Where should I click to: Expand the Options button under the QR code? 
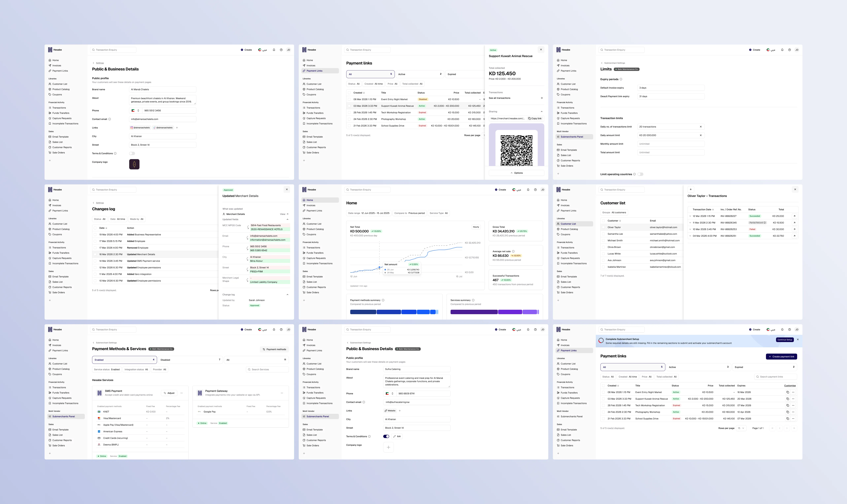pyautogui.click(x=516, y=173)
